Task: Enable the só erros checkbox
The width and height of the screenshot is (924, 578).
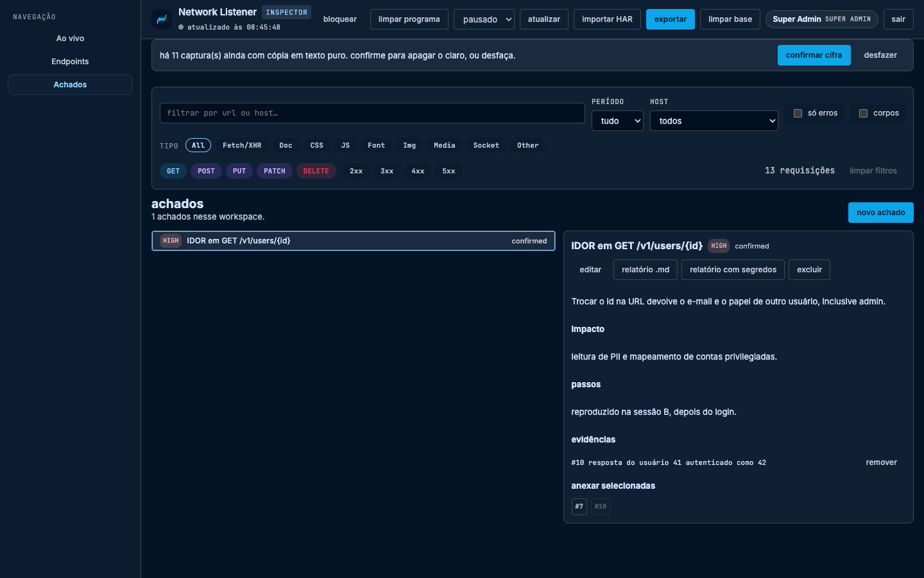Action: (x=798, y=113)
